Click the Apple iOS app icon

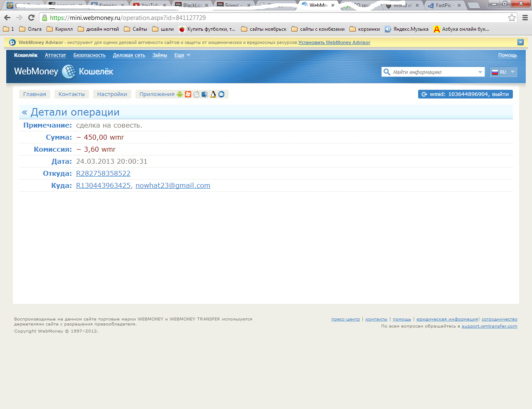click(x=196, y=94)
